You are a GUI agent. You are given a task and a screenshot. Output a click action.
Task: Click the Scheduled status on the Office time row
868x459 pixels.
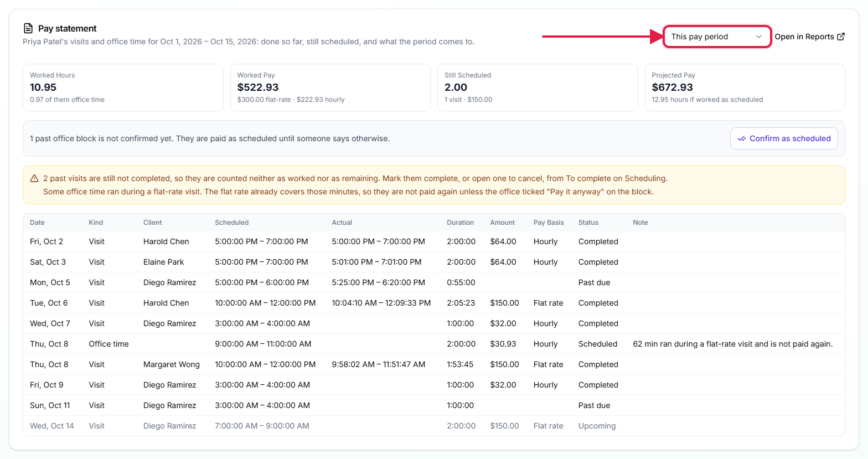pos(598,344)
